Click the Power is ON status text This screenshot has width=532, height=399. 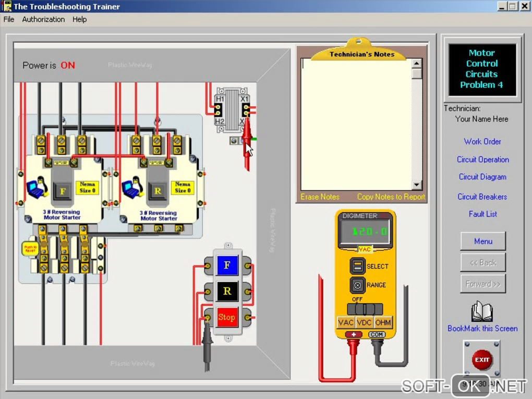49,66
